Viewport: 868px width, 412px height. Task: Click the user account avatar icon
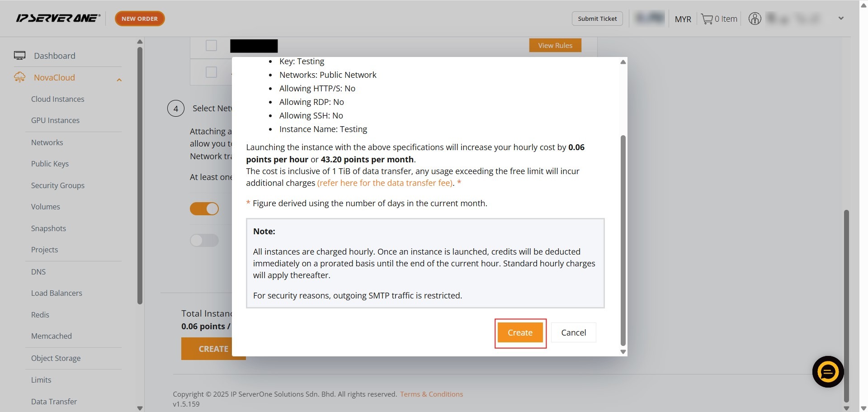click(x=755, y=19)
